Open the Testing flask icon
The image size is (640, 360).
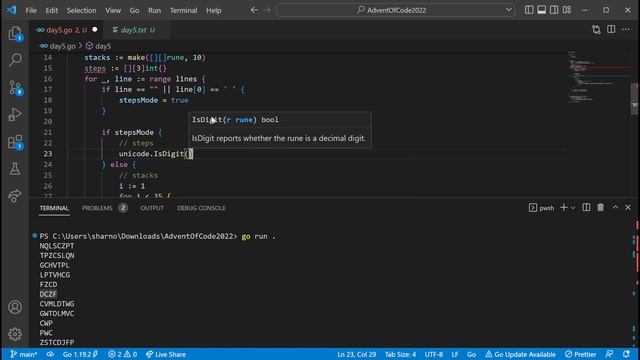click(15, 169)
